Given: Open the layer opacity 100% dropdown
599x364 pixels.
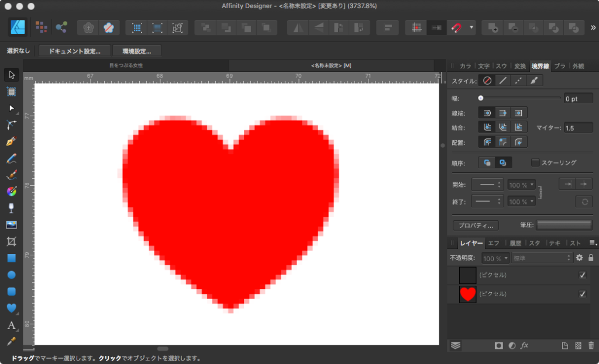Looking at the screenshot, I should pyautogui.click(x=495, y=258).
